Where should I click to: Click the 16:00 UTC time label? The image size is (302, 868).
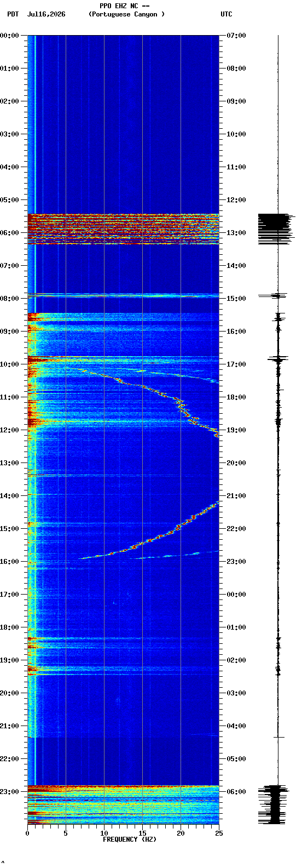(236, 332)
